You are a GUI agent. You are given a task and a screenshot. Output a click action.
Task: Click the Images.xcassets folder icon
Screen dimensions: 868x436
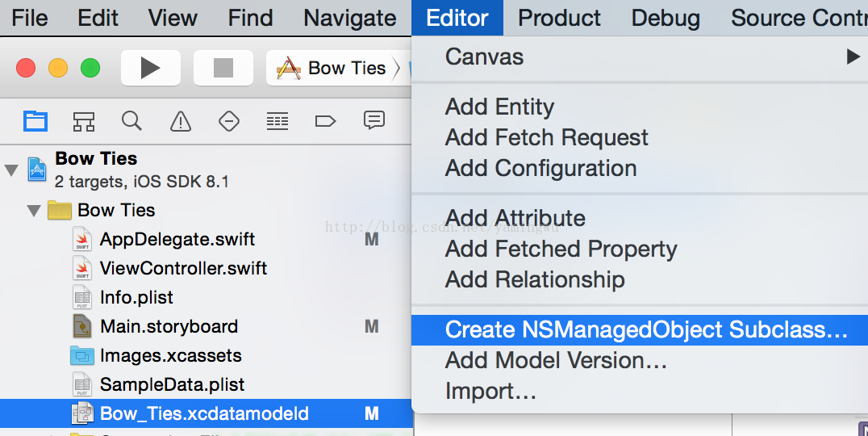[82, 356]
